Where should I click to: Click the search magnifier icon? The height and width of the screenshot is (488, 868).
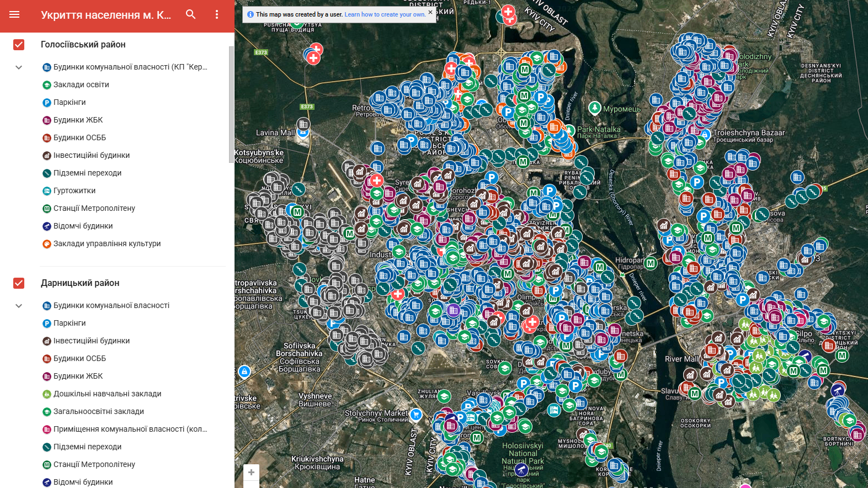191,15
